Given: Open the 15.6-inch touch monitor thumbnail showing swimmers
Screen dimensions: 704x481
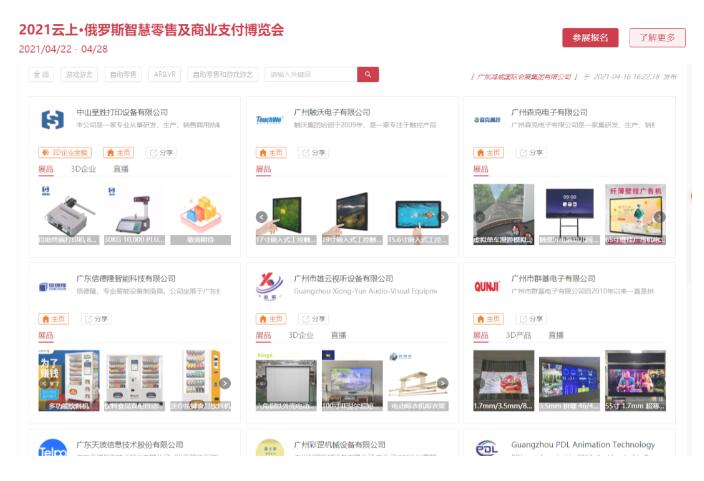Looking at the screenshot, I should click(x=418, y=215).
